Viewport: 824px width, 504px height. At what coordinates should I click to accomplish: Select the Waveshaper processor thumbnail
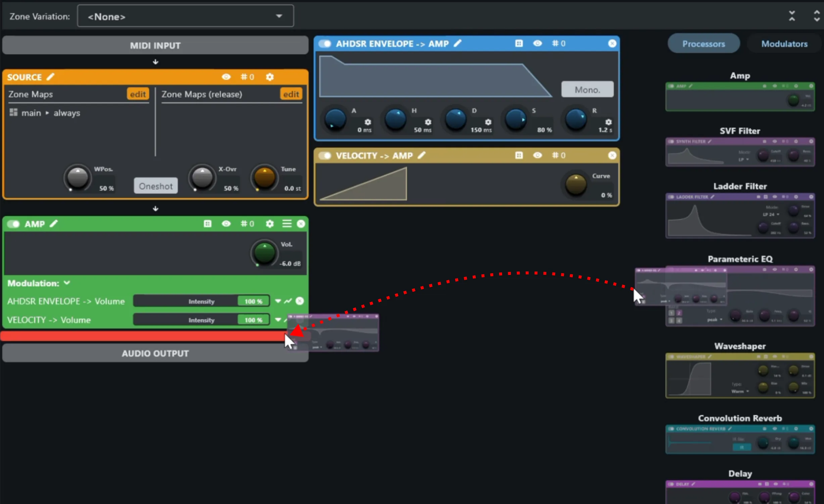click(x=740, y=376)
